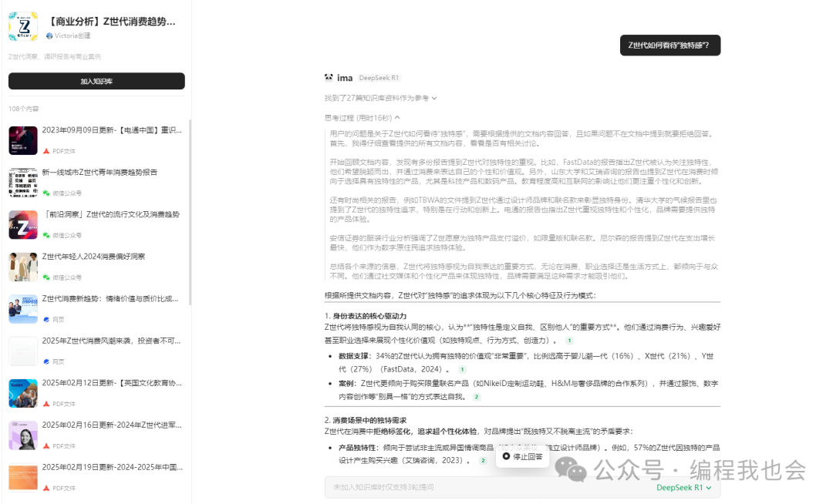Click 数据支撑 bullet label
The image size is (833, 504).
pos(356,356)
